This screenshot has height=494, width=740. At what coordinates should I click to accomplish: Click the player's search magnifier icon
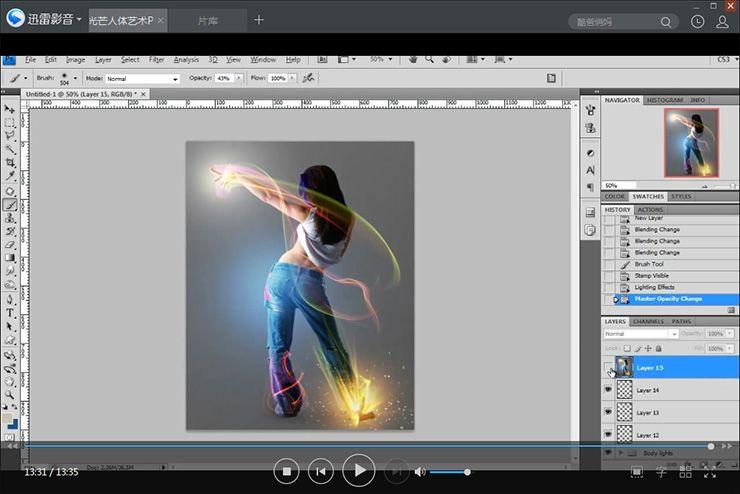[x=665, y=22]
